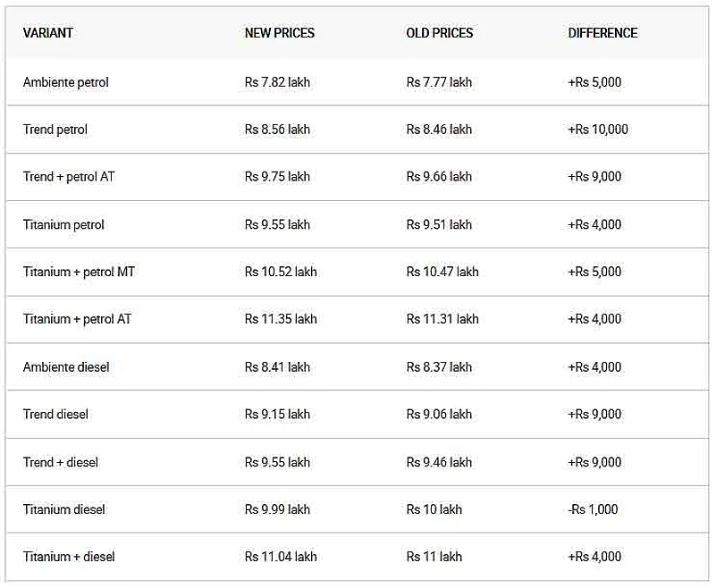Click the VARIANT column header
The width and height of the screenshot is (716, 588).
(48, 33)
